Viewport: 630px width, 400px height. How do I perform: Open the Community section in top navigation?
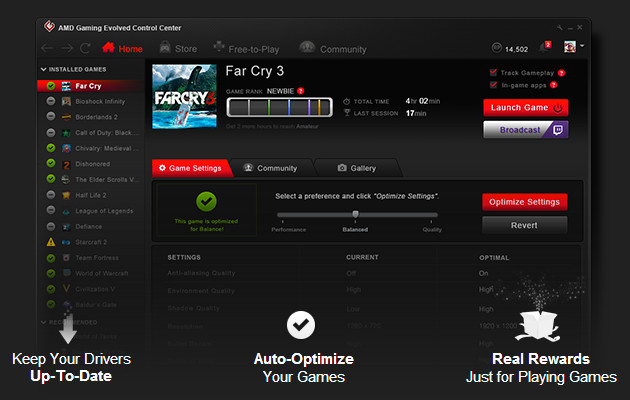coord(333,49)
